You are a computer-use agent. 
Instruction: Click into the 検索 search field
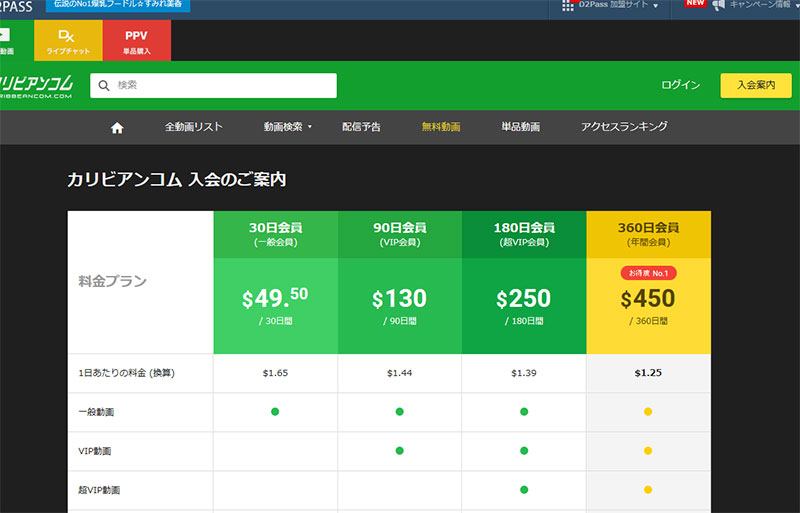213,85
